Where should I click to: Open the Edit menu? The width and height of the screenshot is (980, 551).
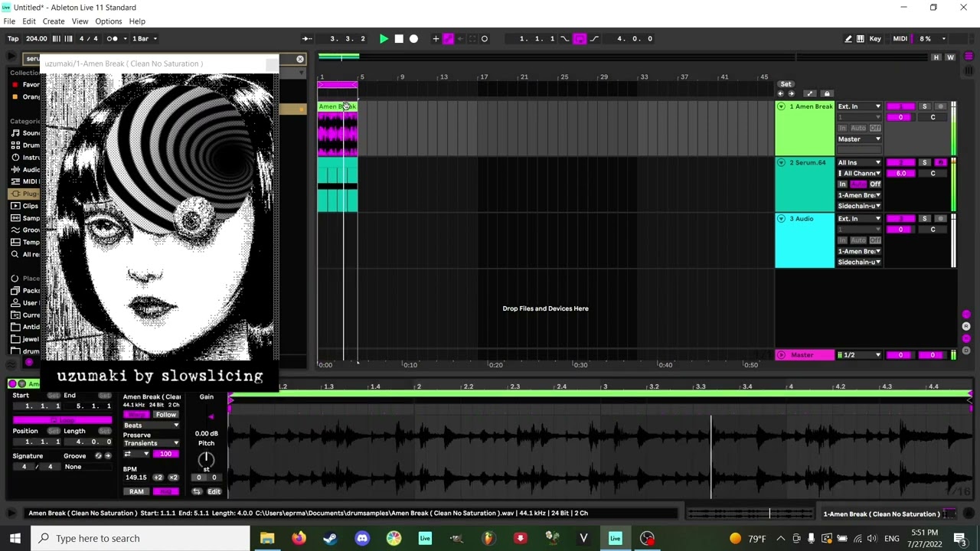pyautogui.click(x=29, y=21)
